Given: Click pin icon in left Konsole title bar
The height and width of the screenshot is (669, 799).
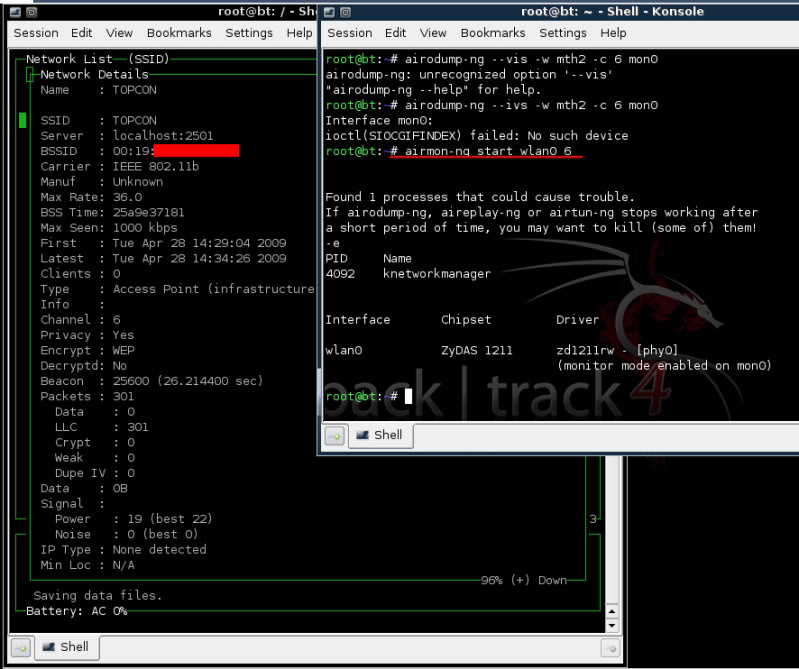Looking at the screenshot, I should [32, 12].
